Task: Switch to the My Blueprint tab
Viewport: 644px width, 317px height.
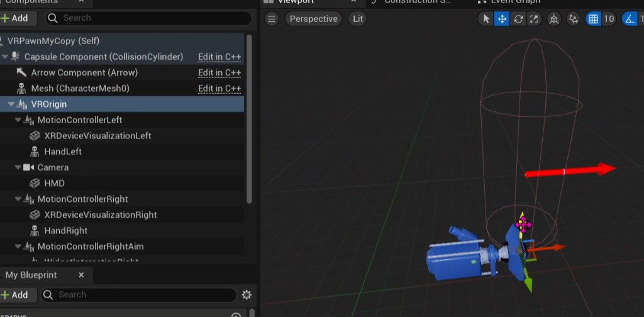Action: pos(31,275)
